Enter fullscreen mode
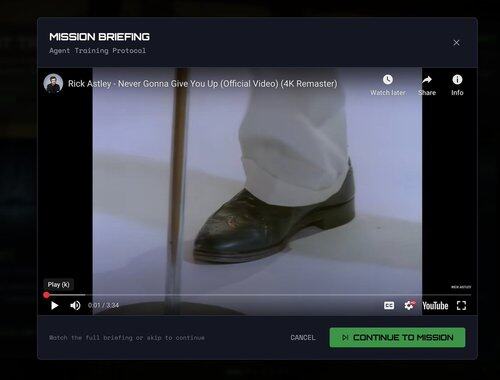Screen dimensions: 500x380 coord(461,306)
